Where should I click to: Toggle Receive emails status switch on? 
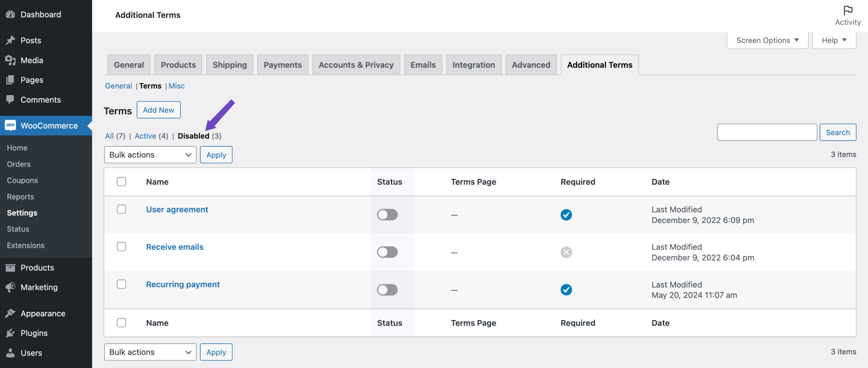click(x=387, y=252)
